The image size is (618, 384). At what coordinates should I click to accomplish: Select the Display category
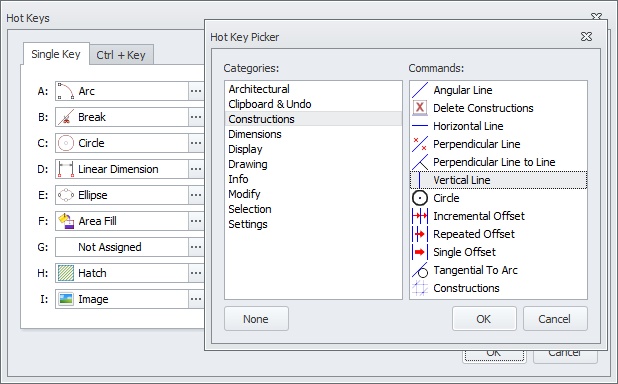(313, 149)
